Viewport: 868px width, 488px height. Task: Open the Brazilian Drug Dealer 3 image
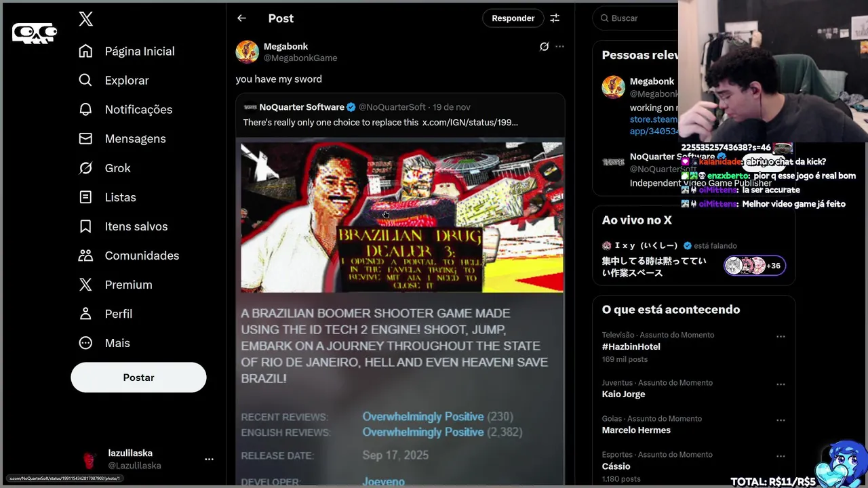(x=402, y=218)
